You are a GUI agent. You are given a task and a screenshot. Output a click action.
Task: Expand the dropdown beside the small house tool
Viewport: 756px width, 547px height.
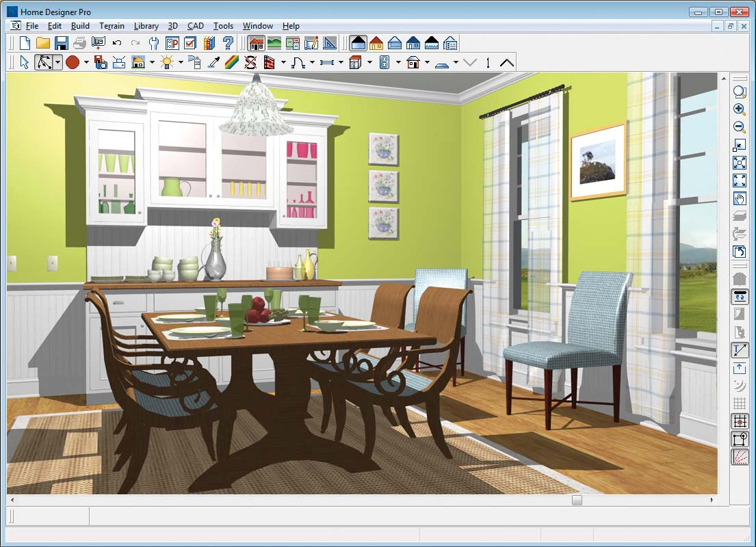click(x=427, y=63)
